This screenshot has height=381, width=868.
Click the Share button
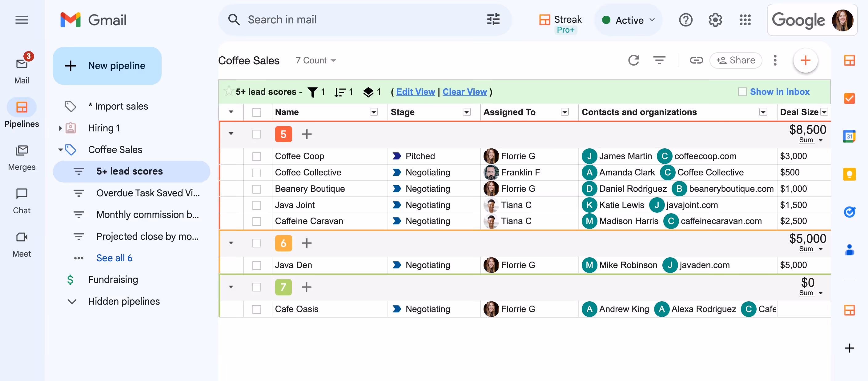coord(736,60)
